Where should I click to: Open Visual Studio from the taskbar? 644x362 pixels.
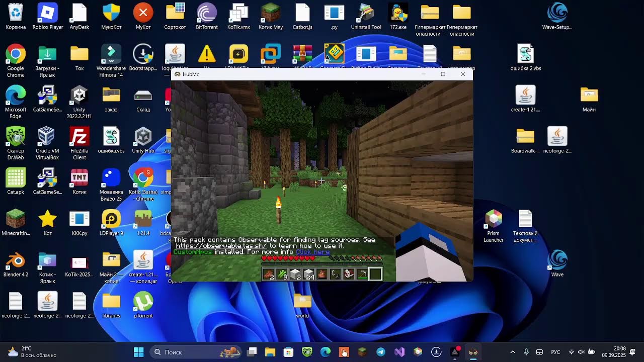(399, 352)
